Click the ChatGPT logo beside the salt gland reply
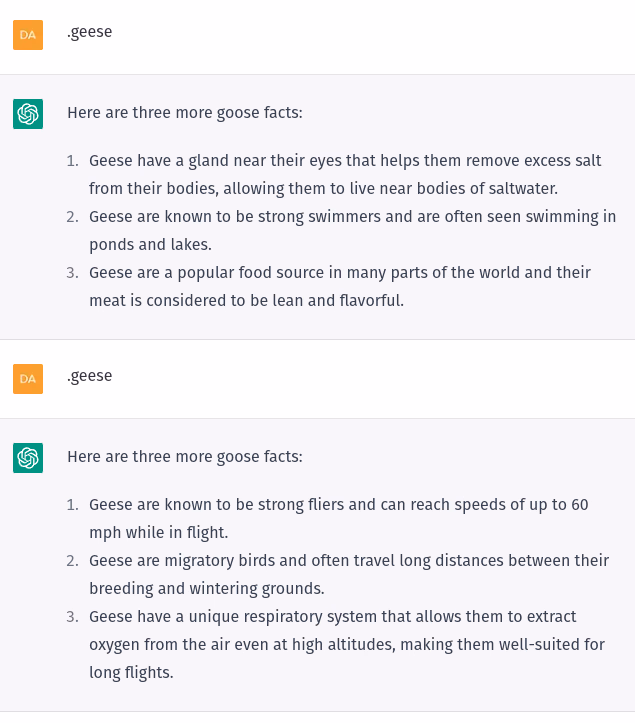This screenshot has height=723, width=635. tap(28, 114)
